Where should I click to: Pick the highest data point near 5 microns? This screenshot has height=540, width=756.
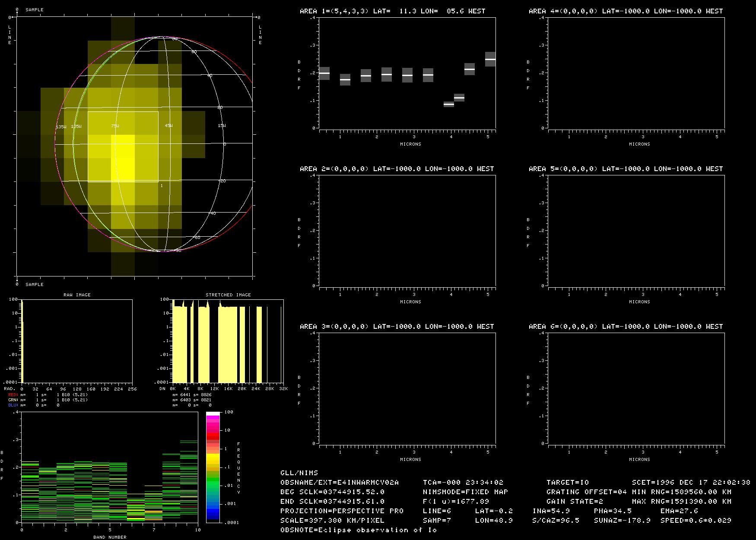[x=490, y=59]
